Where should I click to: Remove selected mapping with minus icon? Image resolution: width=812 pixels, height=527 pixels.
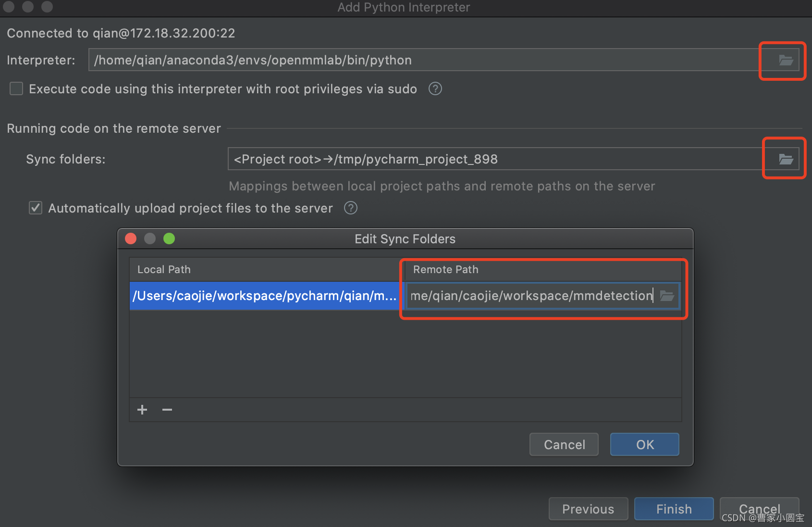click(167, 410)
